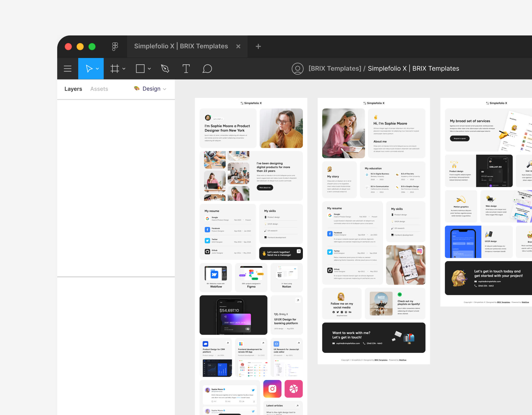Open a new tab with the plus button
532x415 pixels.
tap(258, 46)
